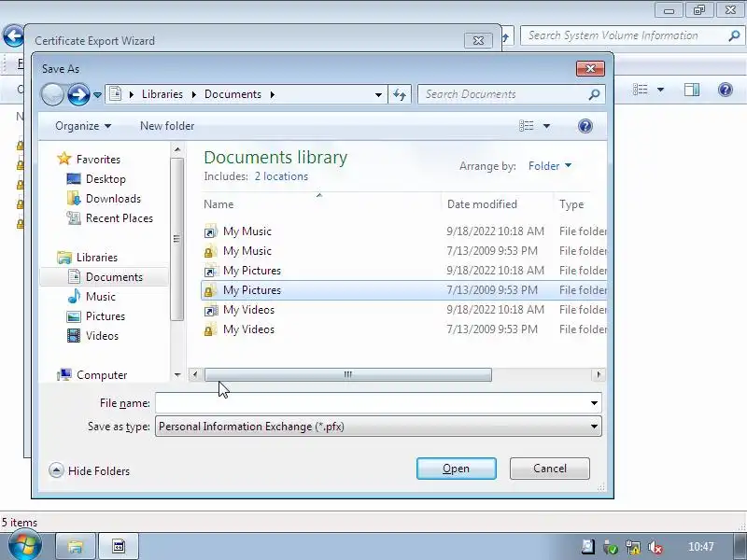Open the Save as type combo box
Screen dimensions: 747x560
[x=378, y=427]
